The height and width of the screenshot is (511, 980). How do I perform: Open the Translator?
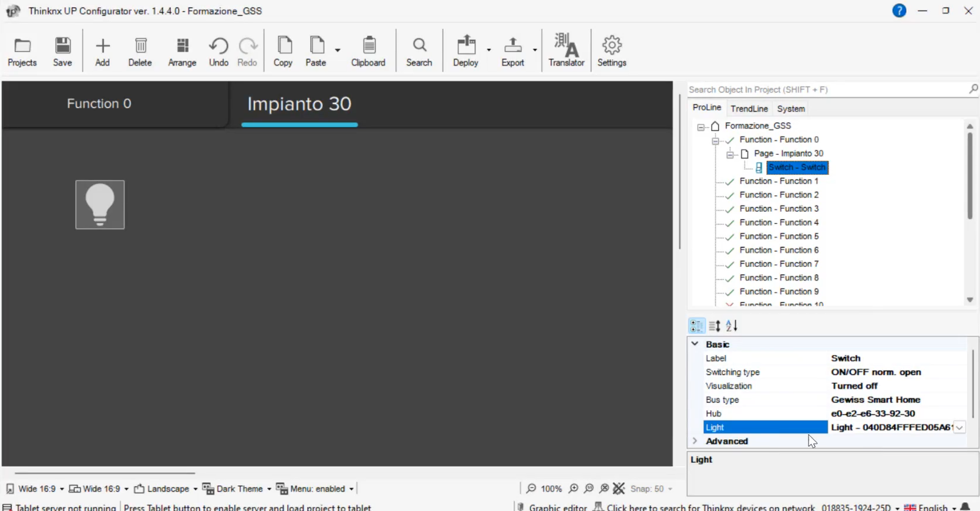(x=567, y=50)
